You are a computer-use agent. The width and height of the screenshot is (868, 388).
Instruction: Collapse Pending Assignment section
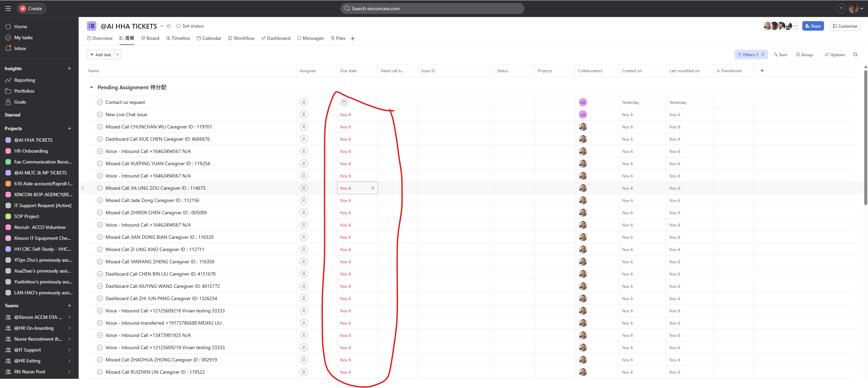(91, 88)
